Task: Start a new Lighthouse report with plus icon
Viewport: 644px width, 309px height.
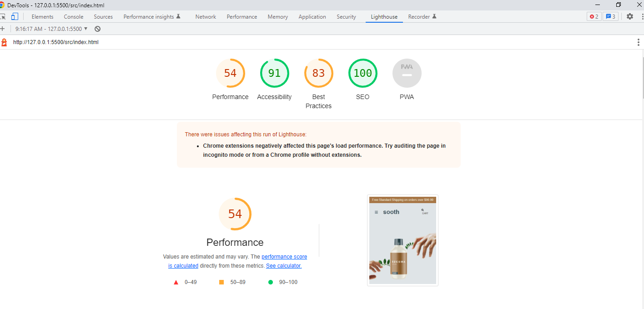Action: (4, 28)
